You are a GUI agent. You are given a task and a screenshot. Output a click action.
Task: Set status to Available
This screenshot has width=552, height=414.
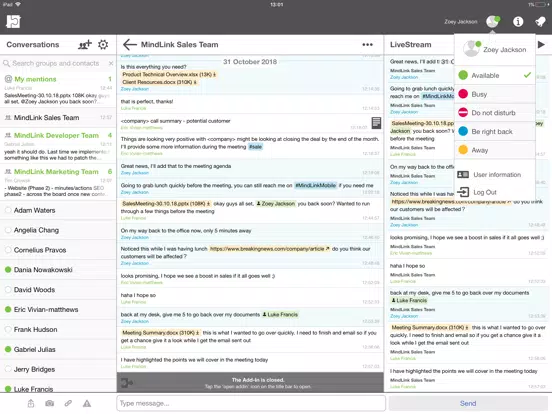click(x=495, y=75)
